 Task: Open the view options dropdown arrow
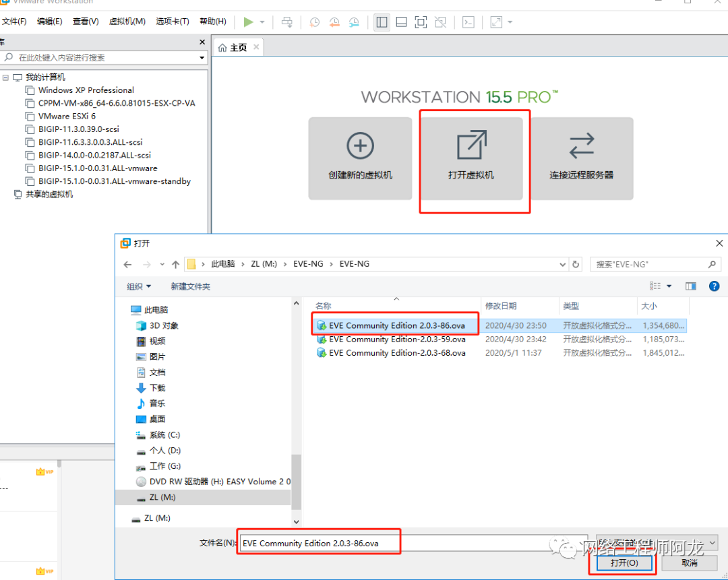point(669,286)
